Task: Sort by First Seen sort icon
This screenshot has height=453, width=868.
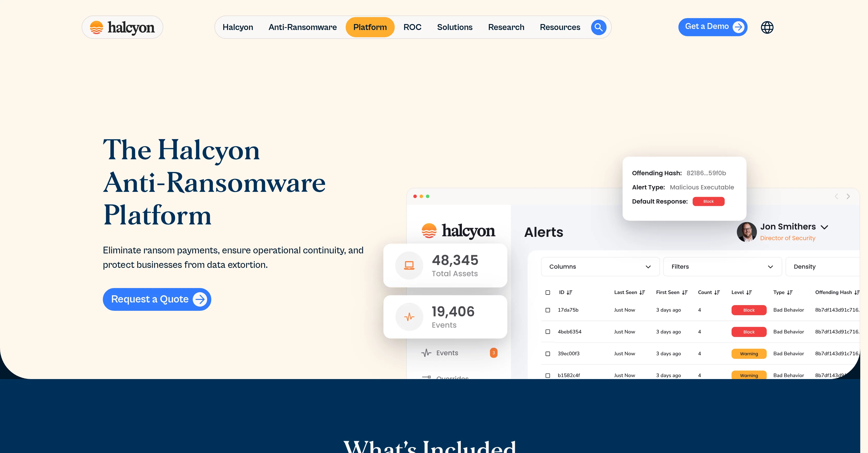Action: [x=685, y=292]
